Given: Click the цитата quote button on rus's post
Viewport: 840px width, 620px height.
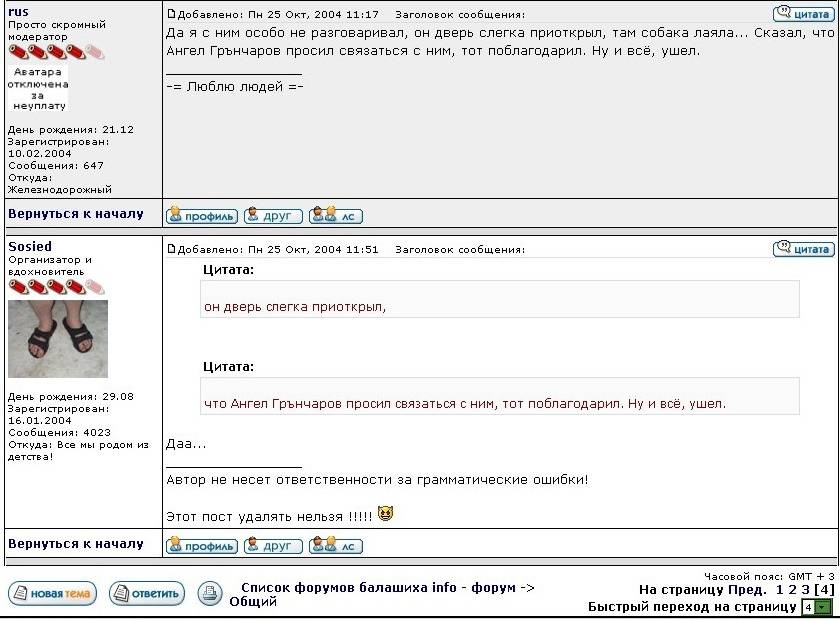Looking at the screenshot, I should point(804,14).
